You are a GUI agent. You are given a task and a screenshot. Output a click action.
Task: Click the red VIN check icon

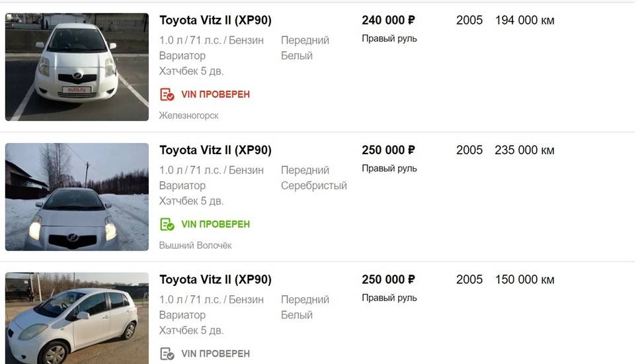coord(167,95)
